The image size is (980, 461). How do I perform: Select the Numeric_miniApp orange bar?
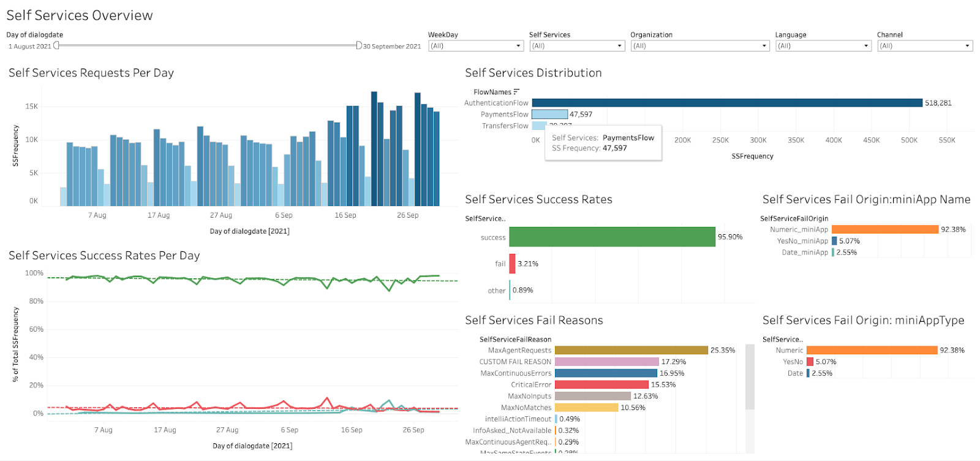(x=884, y=230)
